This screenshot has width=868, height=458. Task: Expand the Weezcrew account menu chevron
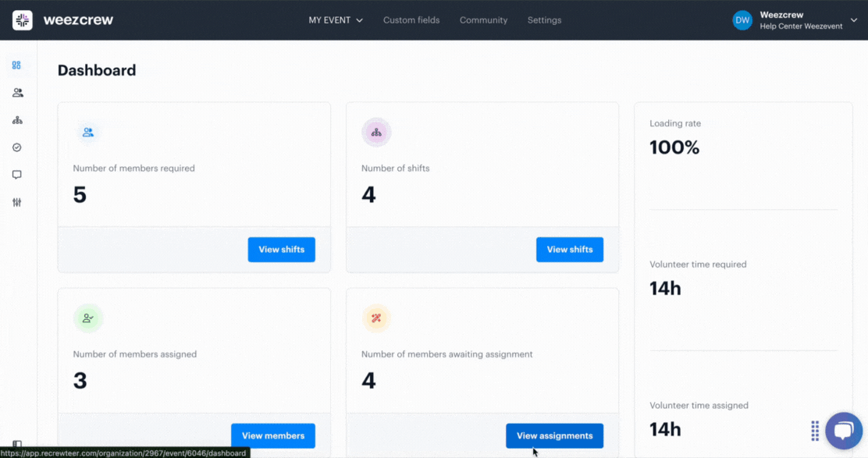[x=854, y=20]
